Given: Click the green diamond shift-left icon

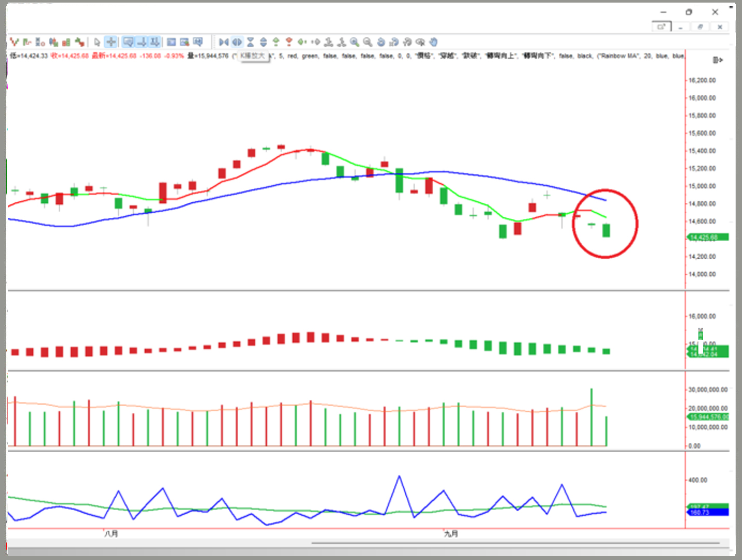Looking at the screenshot, I should (302, 42).
